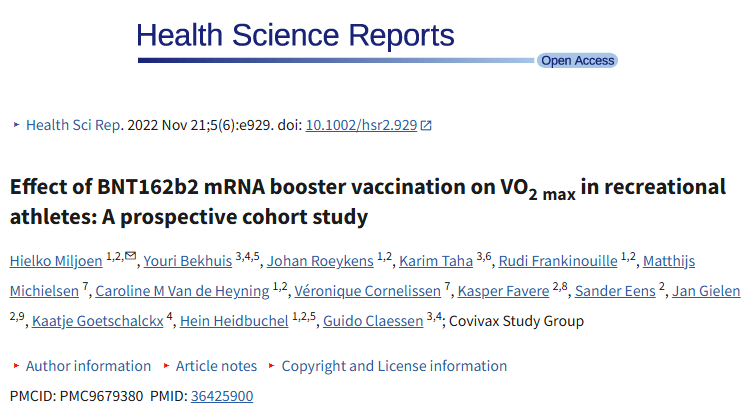Expand the Author information section
755x418 pixels.
[x=88, y=366]
